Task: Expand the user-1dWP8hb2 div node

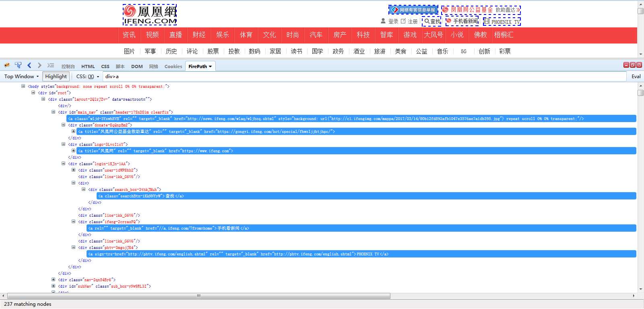Action: point(73,170)
